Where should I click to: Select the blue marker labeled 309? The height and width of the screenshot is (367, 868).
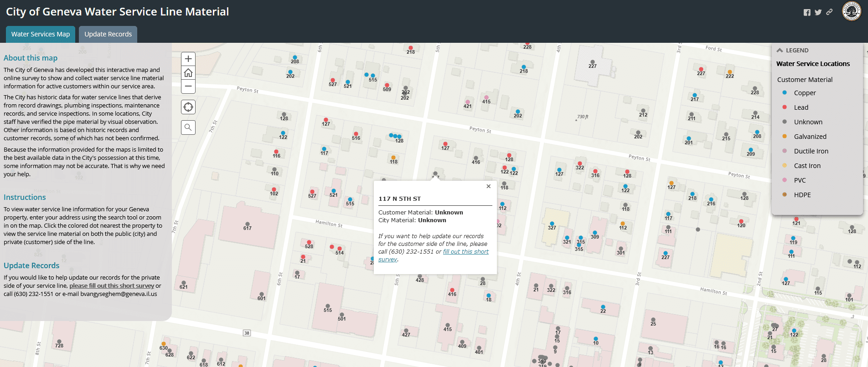595,233
